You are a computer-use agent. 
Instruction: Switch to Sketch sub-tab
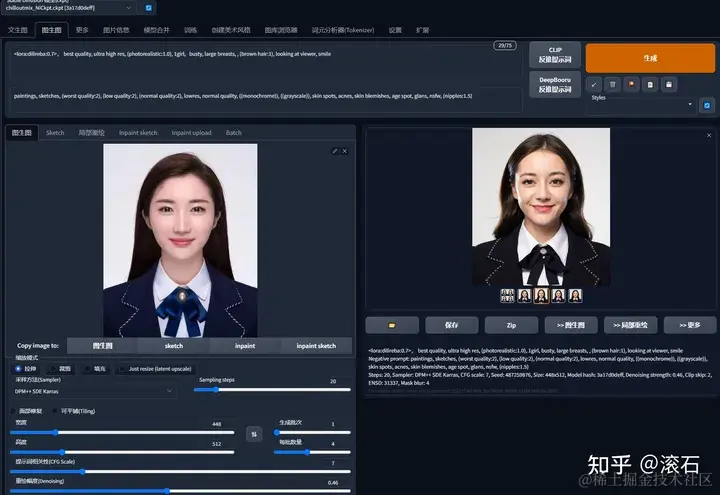pyautogui.click(x=55, y=133)
